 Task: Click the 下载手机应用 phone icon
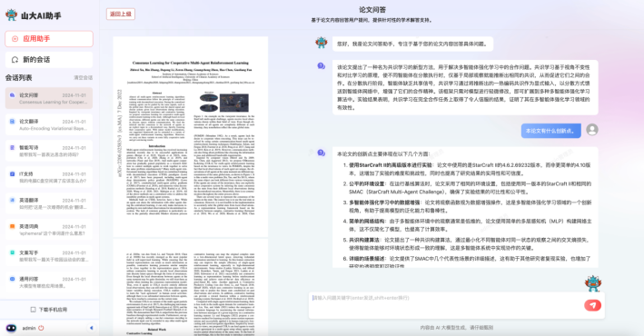click(x=34, y=310)
